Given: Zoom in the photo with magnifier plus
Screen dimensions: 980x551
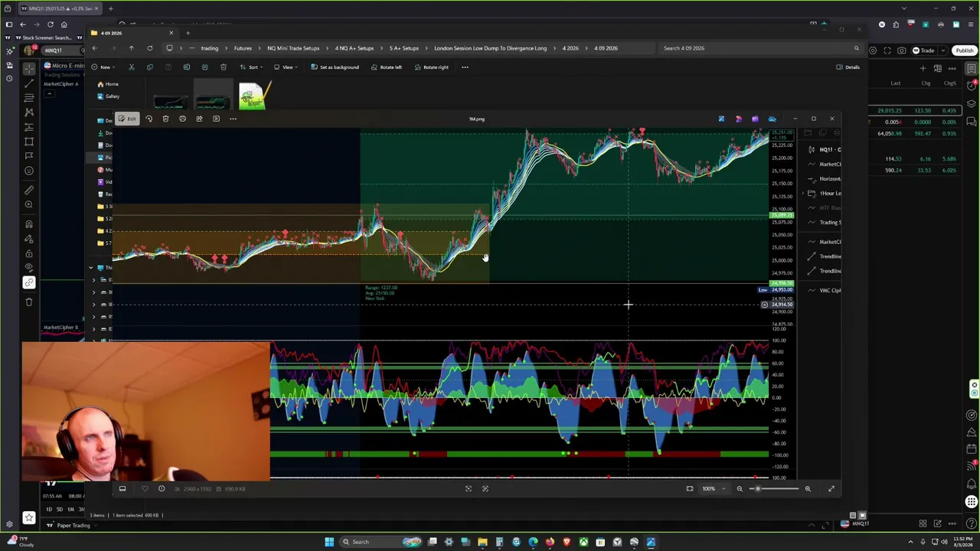Looking at the screenshot, I should tap(808, 488).
